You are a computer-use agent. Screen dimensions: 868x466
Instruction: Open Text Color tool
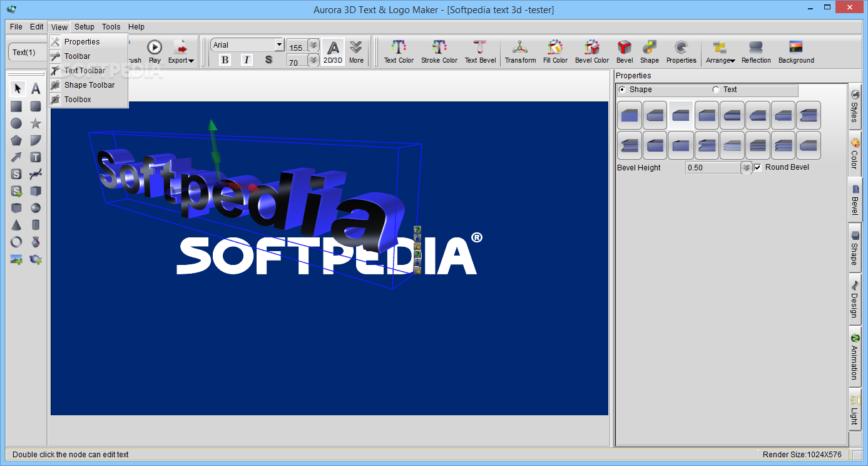pos(399,51)
